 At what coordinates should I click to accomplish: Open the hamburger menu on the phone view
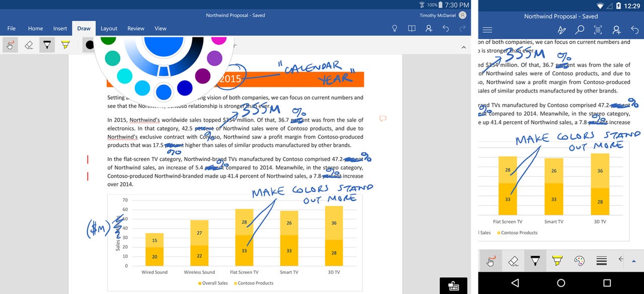[487, 30]
